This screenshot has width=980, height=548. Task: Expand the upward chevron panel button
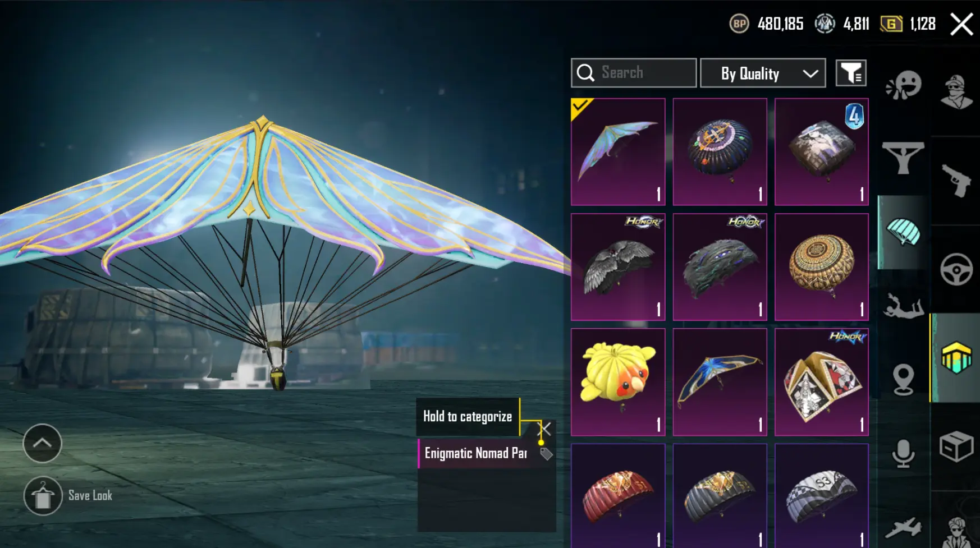42,443
